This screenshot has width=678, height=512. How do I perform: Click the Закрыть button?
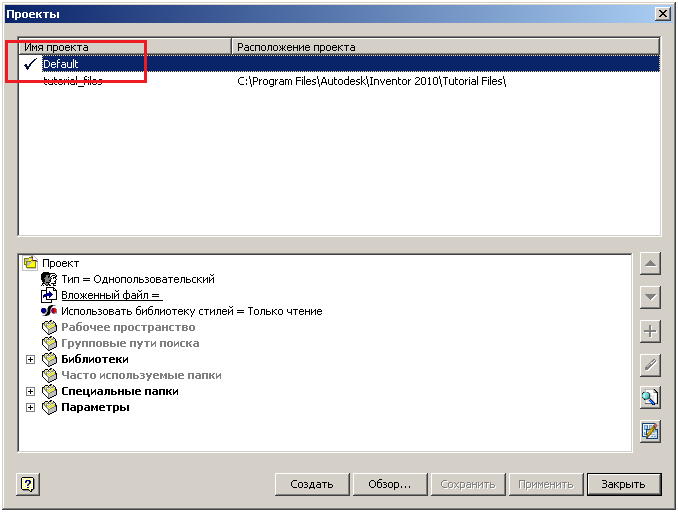(x=623, y=484)
